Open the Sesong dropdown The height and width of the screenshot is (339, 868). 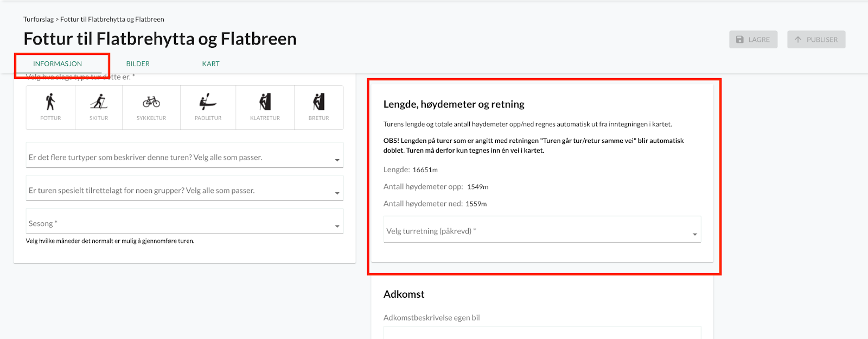184,224
